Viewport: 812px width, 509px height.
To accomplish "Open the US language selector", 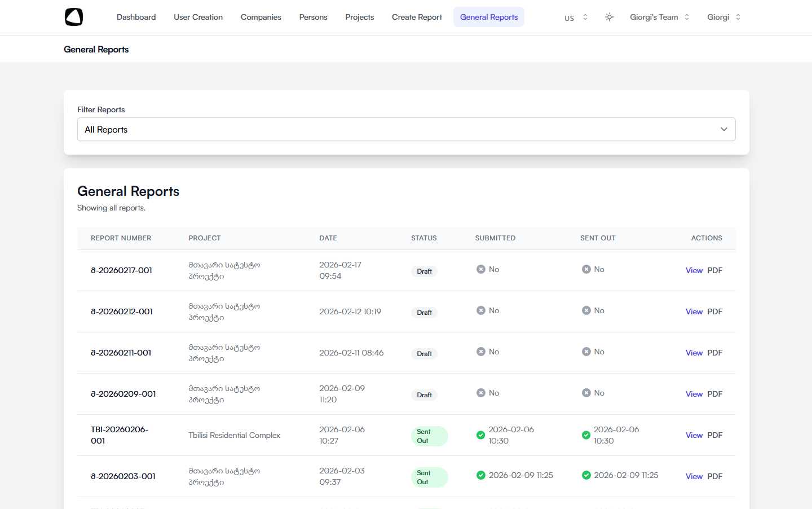I will (x=576, y=17).
